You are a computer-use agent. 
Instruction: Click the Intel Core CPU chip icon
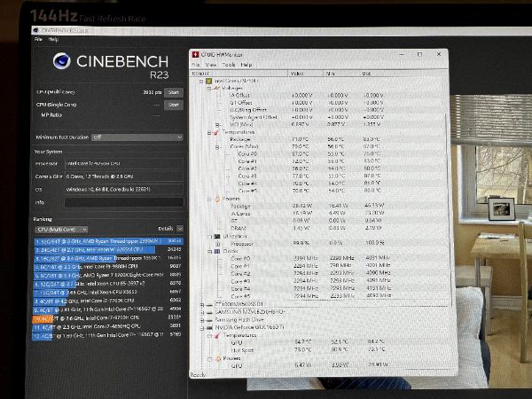(x=209, y=81)
